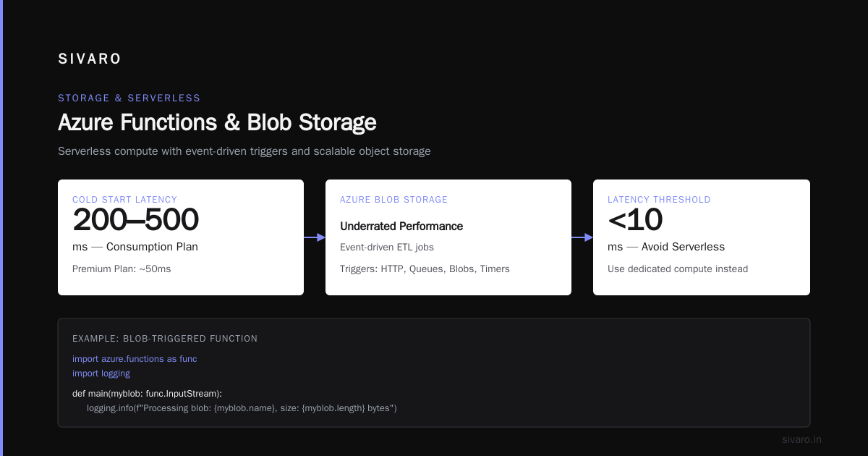Open the sivaro.in footer link

coord(801,439)
